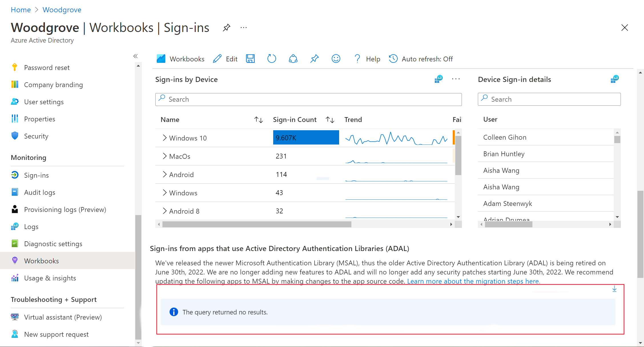Save the workbook with the floppy disk icon

pos(250,59)
